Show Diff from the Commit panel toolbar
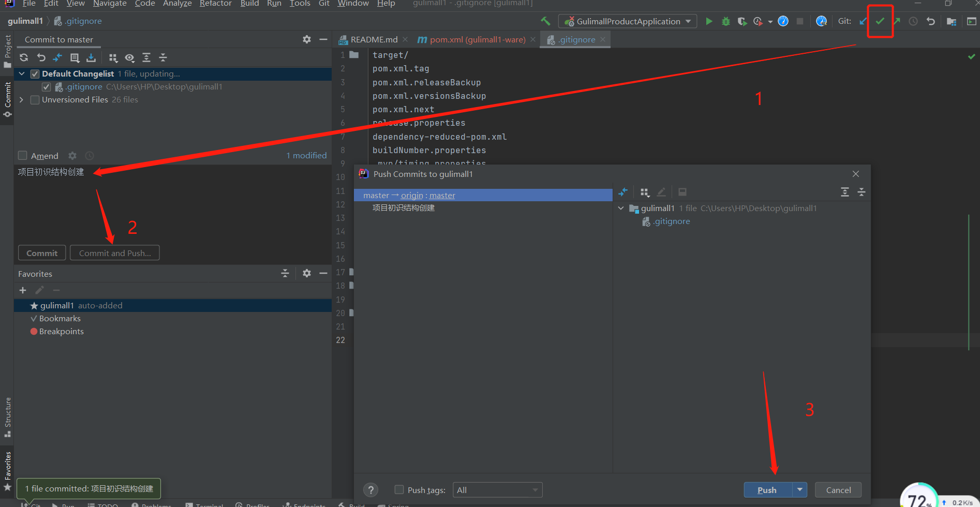 (57, 57)
